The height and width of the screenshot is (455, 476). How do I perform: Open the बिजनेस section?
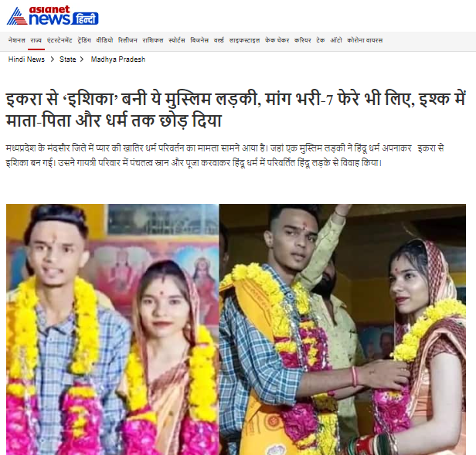pos(199,40)
